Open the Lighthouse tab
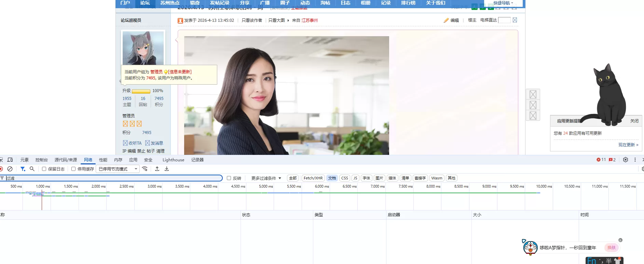Screen dimensions: 644x264 [173, 160]
